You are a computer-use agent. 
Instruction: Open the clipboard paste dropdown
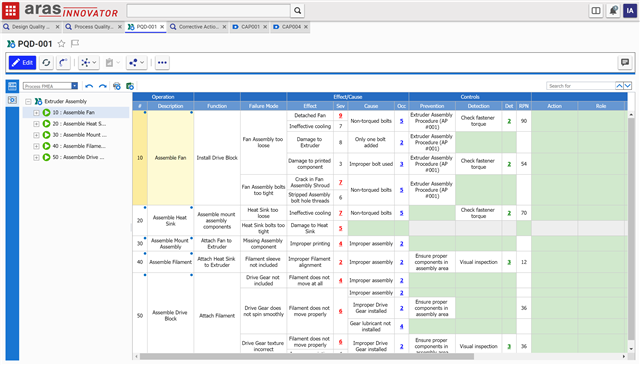tap(113, 62)
